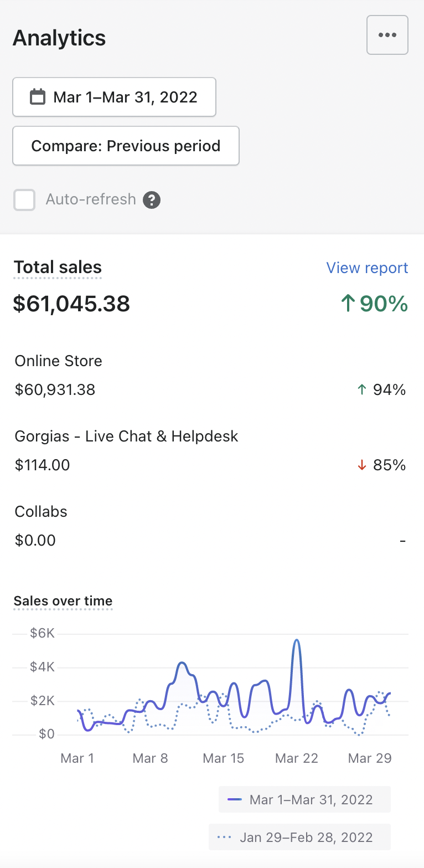The width and height of the screenshot is (424, 868).
Task: Click the $2K axis label
Action: [x=42, y=701]
